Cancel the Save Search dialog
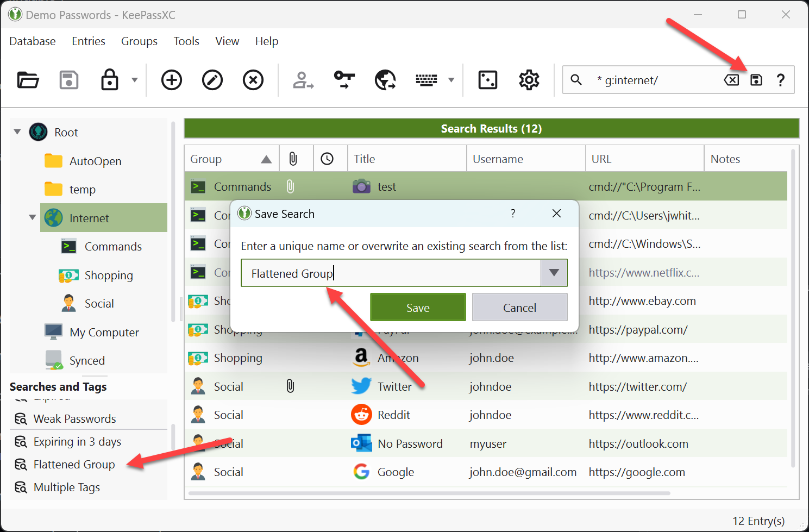 519,307
